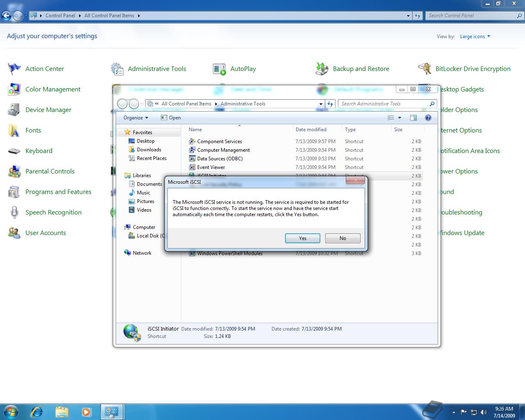Click Control Panel back navigation button
This screenshot has width=525, height=420.
[6, 16]
